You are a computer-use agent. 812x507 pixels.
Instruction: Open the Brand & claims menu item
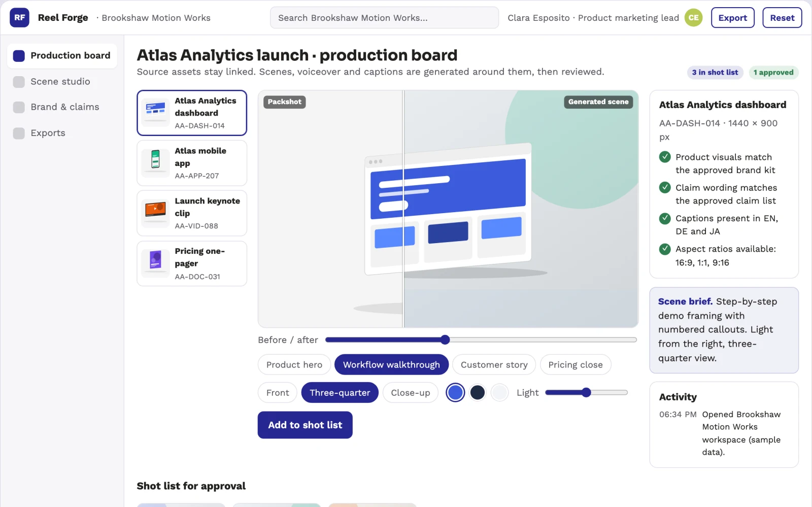62,107
